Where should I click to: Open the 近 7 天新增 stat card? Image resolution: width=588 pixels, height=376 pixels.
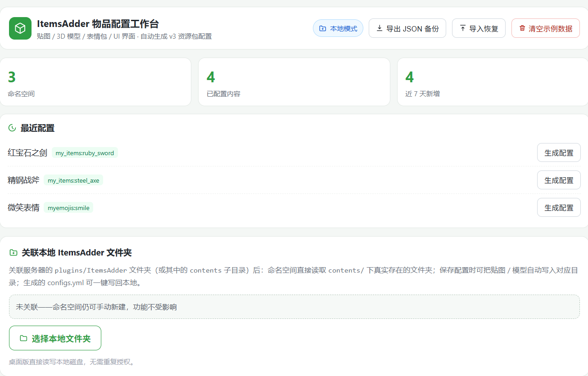coord(493,82)
